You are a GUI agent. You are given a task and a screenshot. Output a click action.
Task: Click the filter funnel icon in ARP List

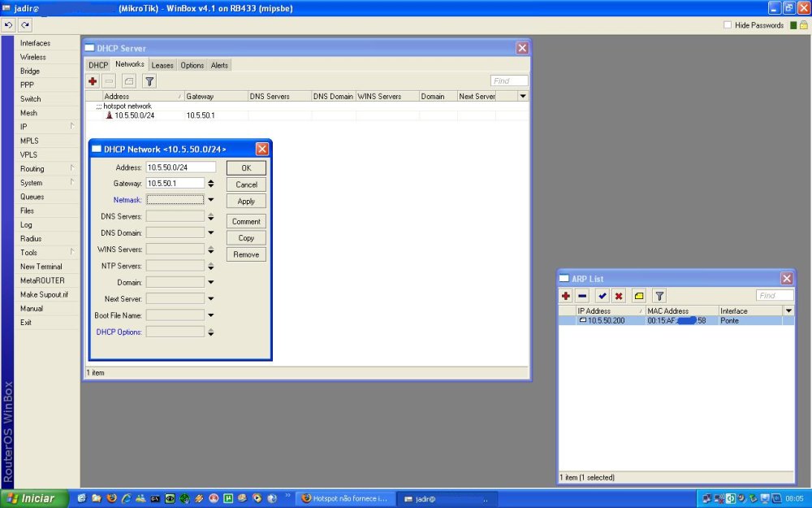(x=659, y=296)
